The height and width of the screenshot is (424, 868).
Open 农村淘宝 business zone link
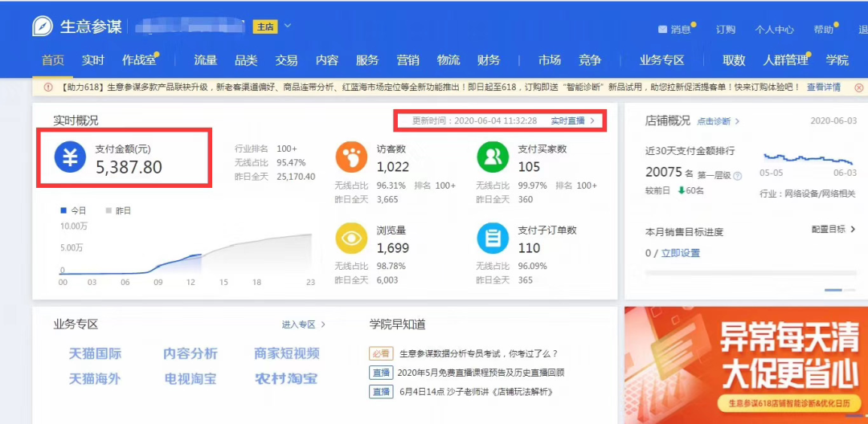(x=286, y=379)
